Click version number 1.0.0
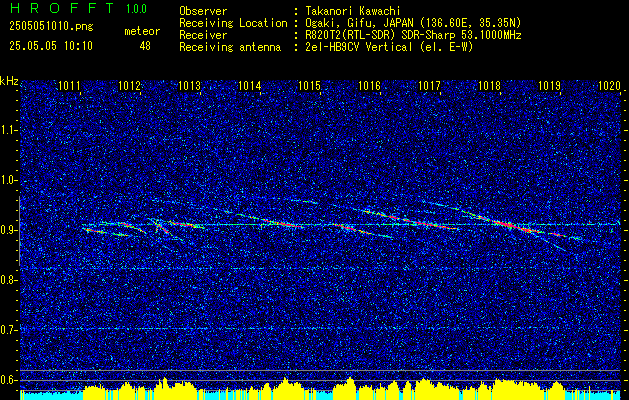 coord(136,8)
